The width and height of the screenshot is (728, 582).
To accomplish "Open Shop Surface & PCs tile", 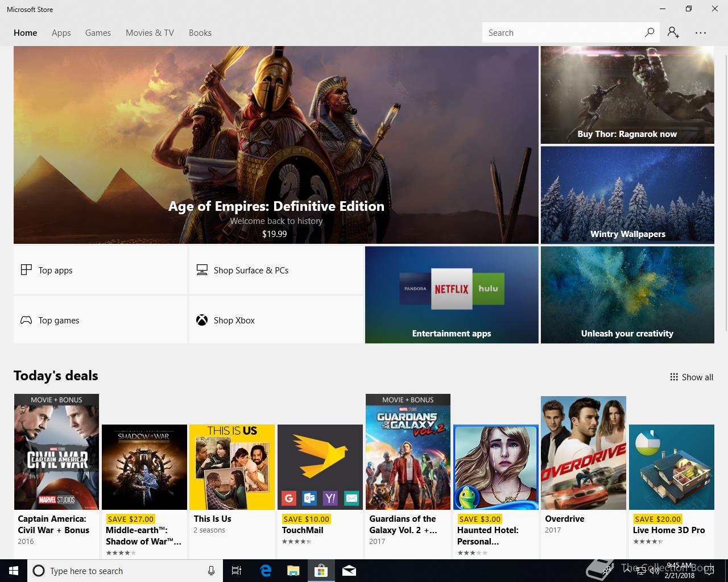I will click(x=276, y=270).
